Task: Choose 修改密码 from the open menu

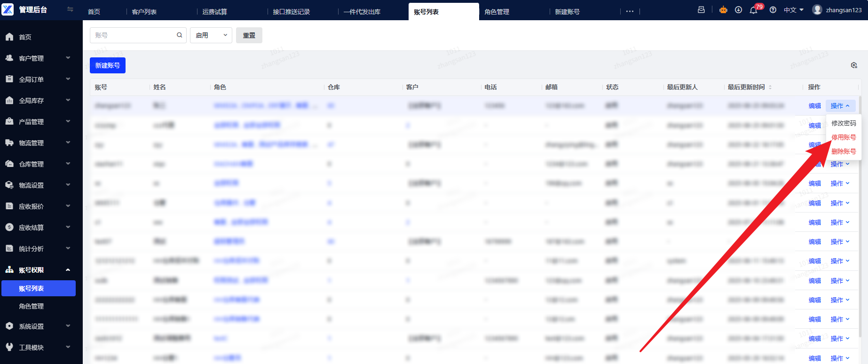Action: click(844, 123)
